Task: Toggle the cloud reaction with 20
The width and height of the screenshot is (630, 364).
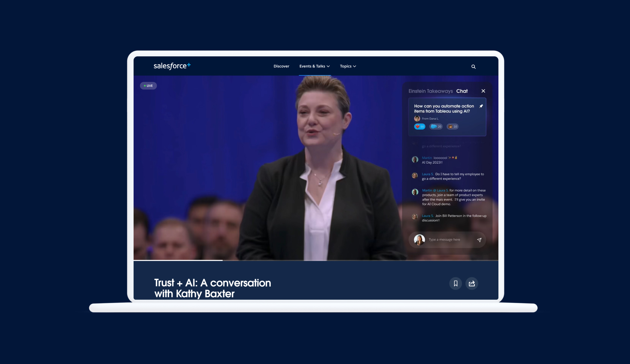Action: (436, 127)
